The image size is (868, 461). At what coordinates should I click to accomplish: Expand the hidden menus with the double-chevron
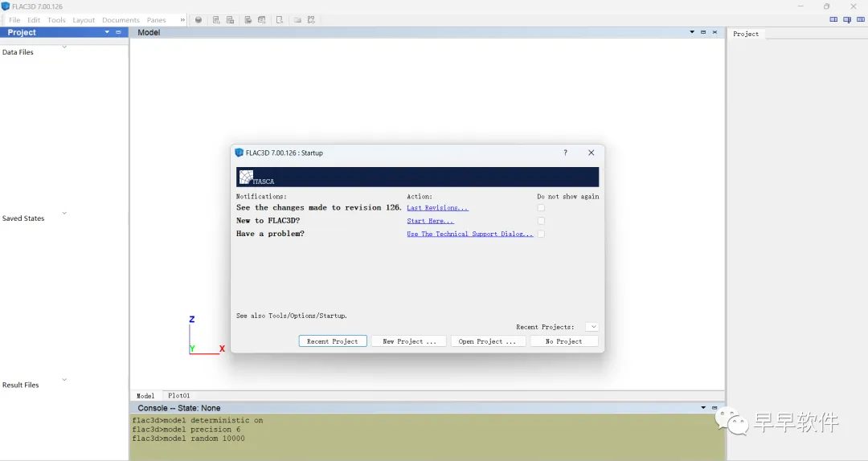pos(182,20)
